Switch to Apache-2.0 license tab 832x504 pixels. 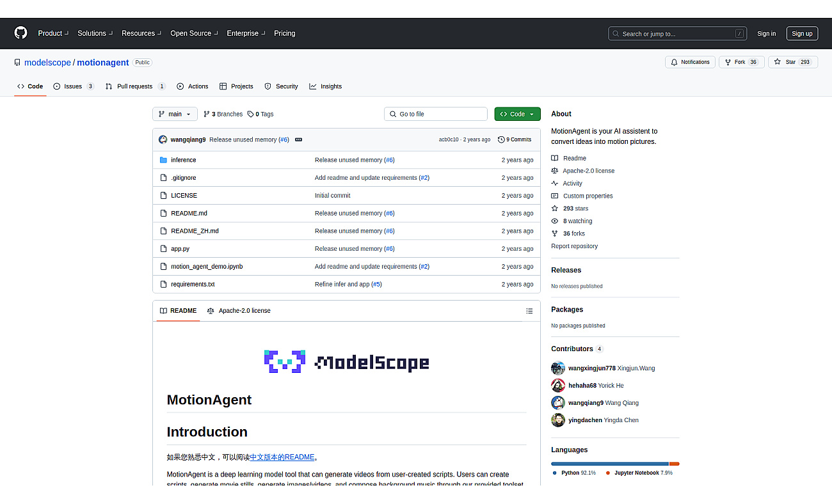click(239, 311)
